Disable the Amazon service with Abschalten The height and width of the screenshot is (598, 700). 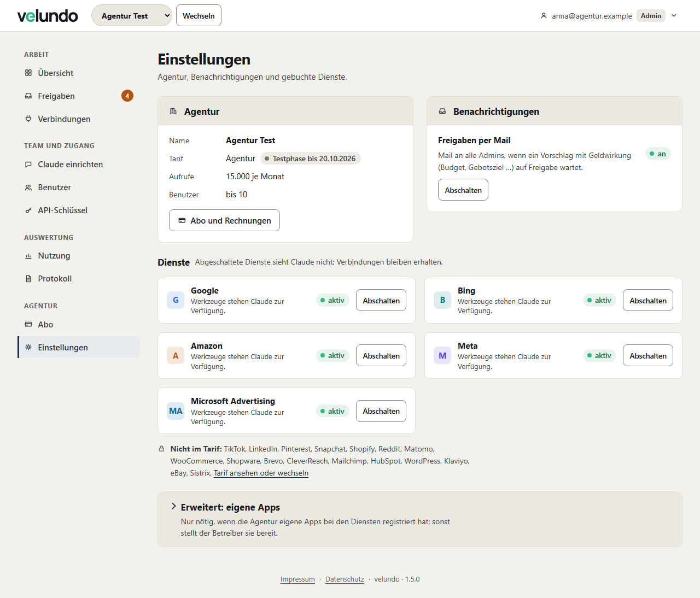[x=381, y=355]
